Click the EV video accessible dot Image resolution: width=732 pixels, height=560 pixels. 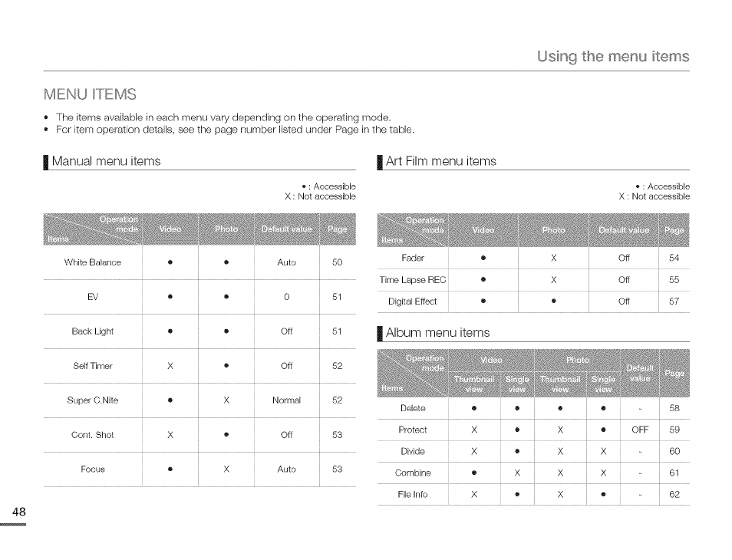pos(170,297)
